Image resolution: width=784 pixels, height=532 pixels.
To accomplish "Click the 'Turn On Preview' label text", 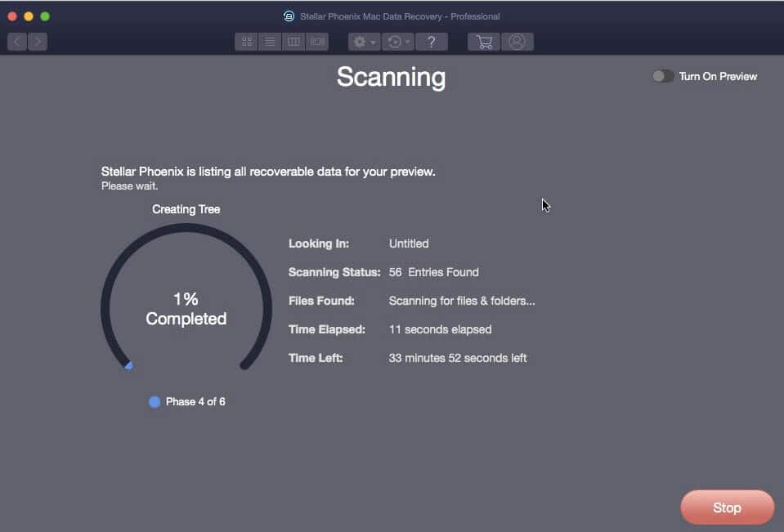I will (718, 76).
